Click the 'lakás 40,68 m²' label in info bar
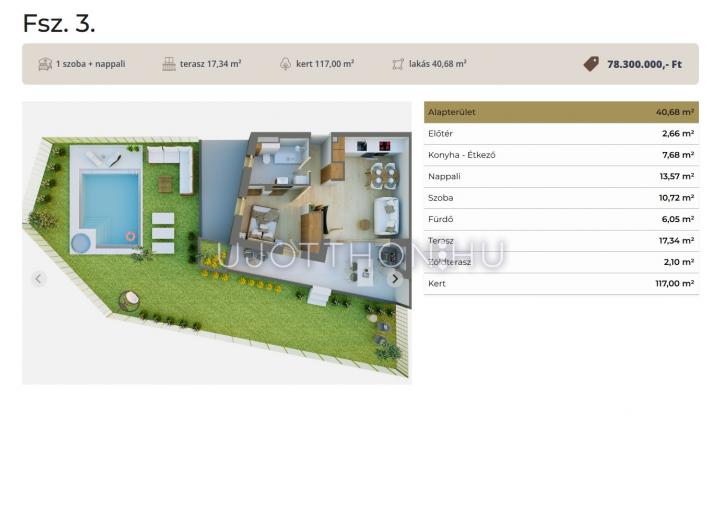 tap(437, 64)
